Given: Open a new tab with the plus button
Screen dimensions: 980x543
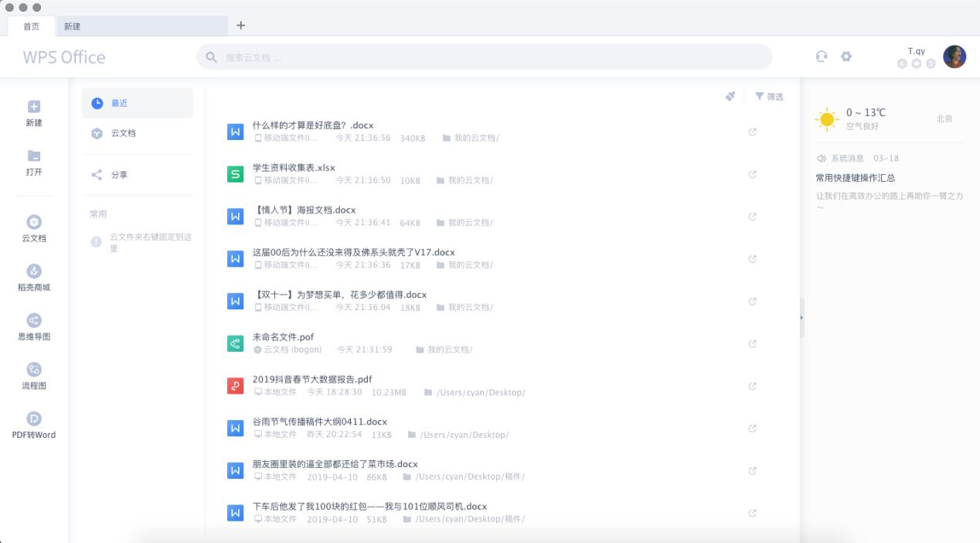Looking at the screenshot, I should [241, 25].
